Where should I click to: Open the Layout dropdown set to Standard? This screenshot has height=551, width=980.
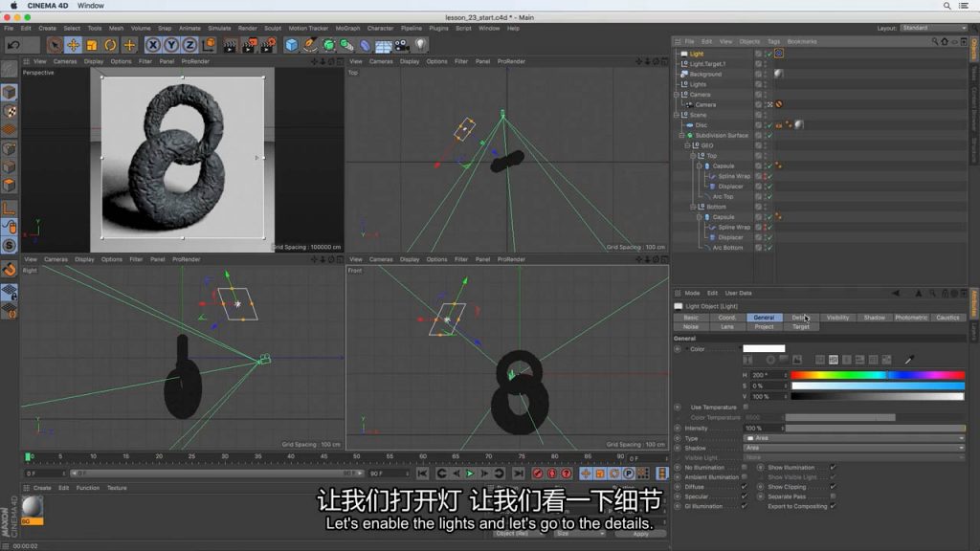coord(934,29)
